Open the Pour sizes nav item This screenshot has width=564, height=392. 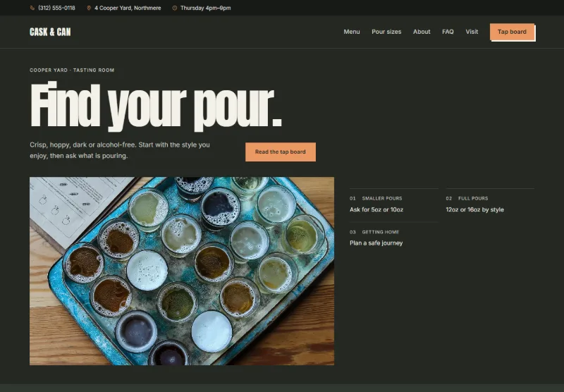click(x=386, y=32)
